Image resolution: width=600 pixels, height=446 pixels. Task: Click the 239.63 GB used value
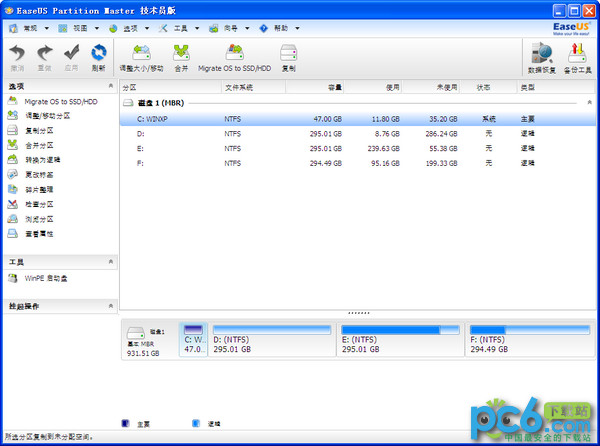click(x=383, y=148)
